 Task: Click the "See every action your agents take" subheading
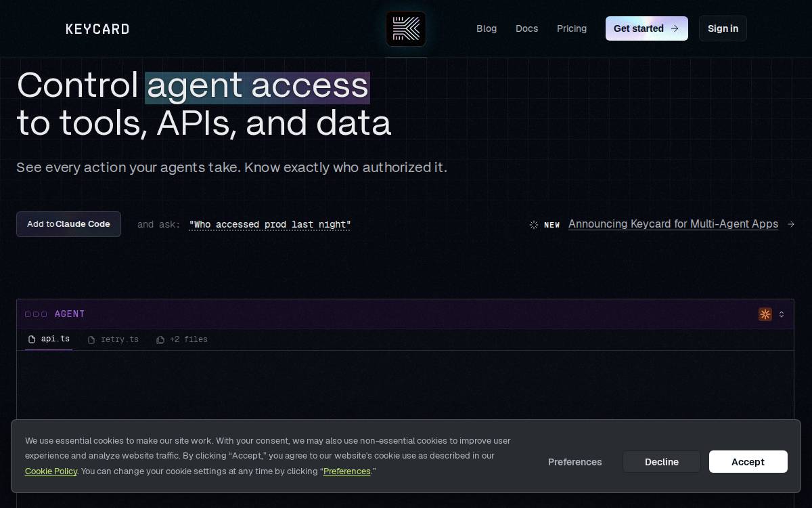click(232, 167)
